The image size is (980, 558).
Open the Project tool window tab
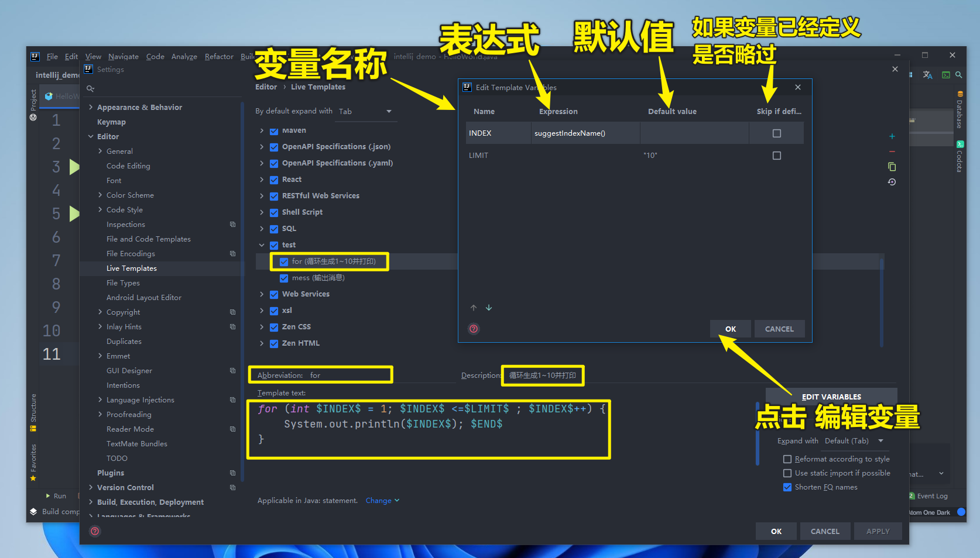(x=33, y=105)
